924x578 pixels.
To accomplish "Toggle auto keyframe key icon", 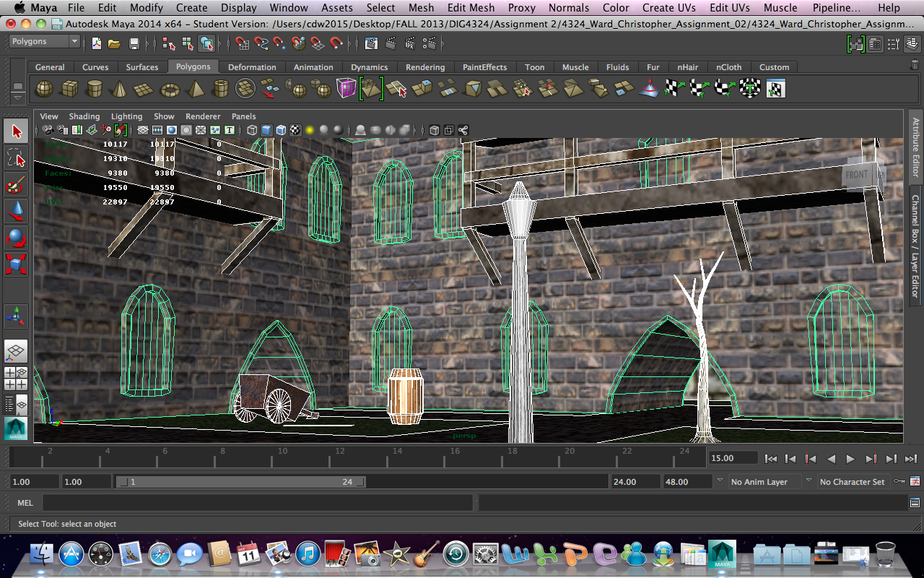I will pyautogui.click(x=899, y=481).
